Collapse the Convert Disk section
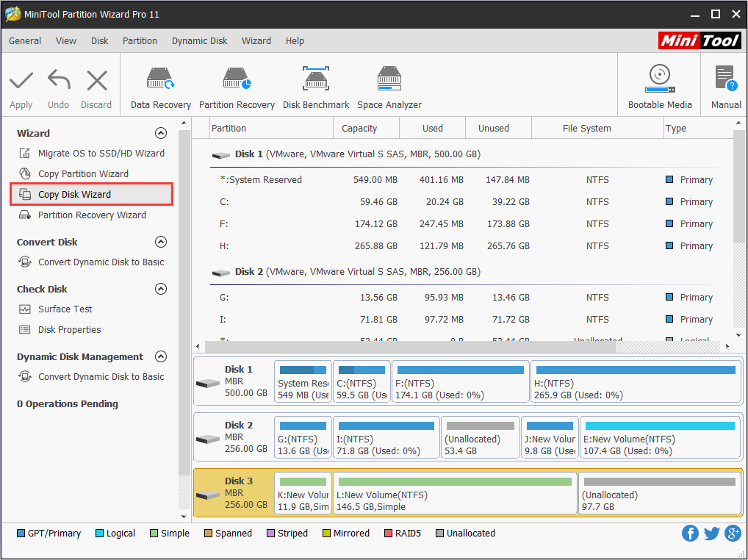This screenshot has height=560, width=748. tap(160, 242)
